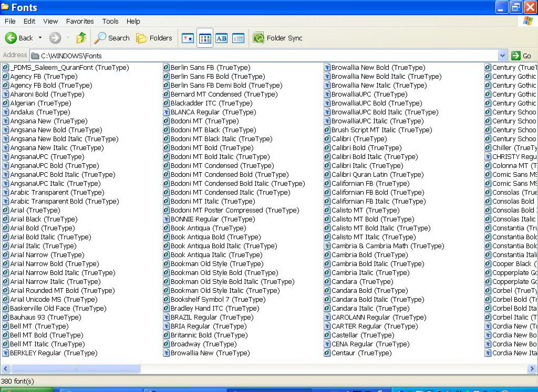The height and width of the screenshot is (392, 538).
Task: Launch Folder Sync from toolbar
Action: point(277,38)
